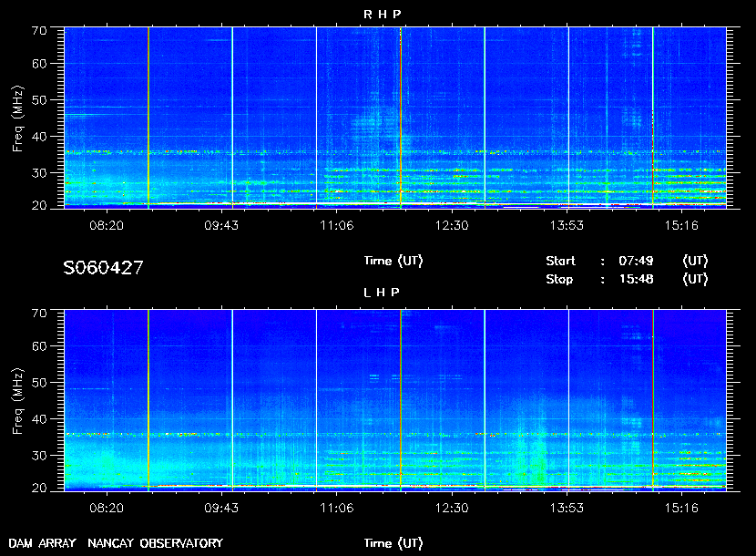Click the 40 MHz tick label on LHP plot
The image size is (756, 556).
(39, 419)
